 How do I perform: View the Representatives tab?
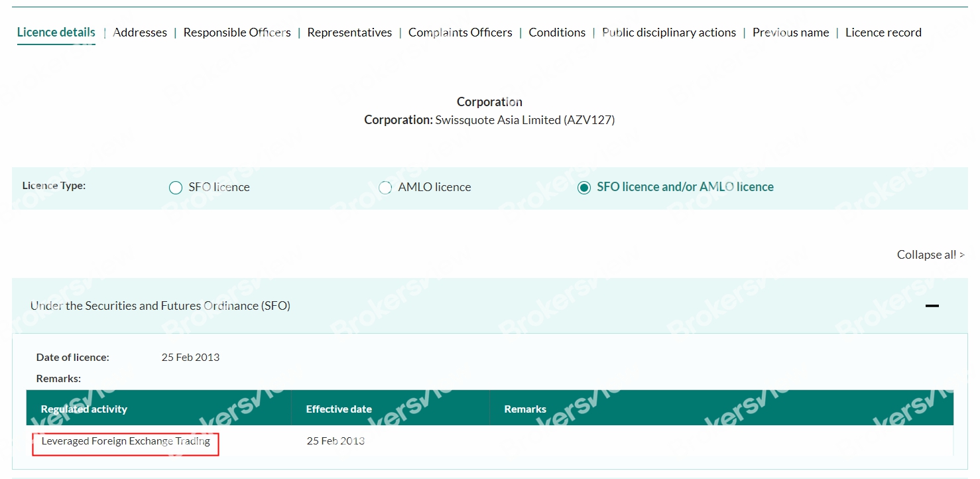[x=349, y=33]
